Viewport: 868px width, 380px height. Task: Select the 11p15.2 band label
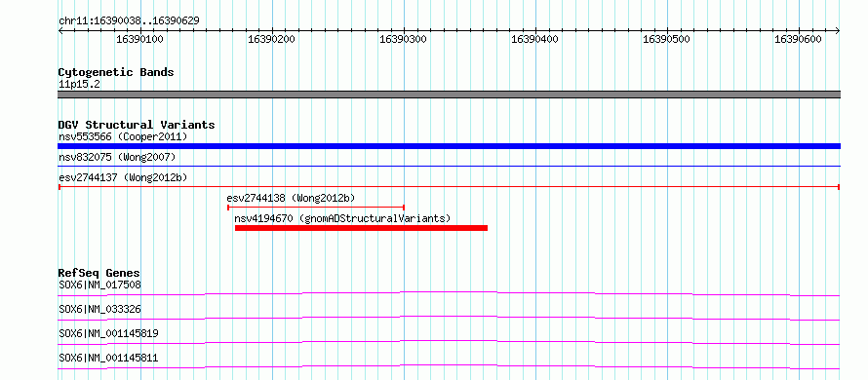point(79,85)
